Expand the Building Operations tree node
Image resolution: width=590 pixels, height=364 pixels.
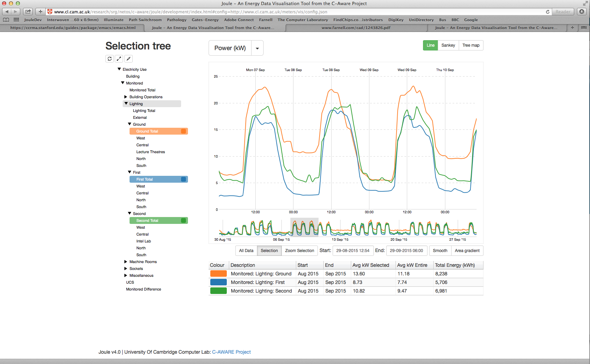tap(126, 97)
